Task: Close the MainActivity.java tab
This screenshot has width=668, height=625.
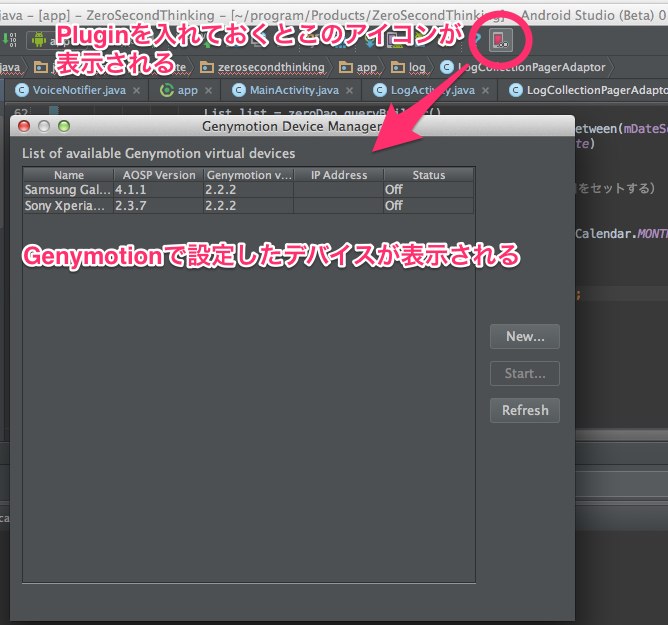Action: click(349, 91)
